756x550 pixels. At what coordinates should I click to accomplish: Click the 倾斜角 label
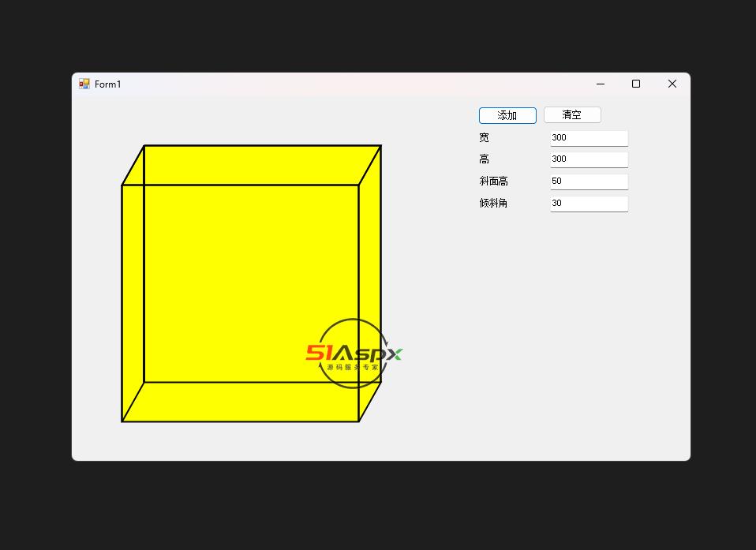pos(494,203)
